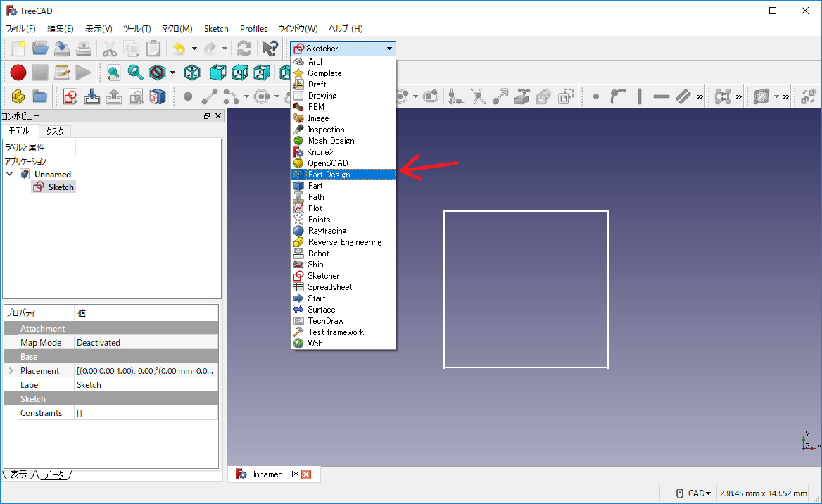Image resolution: width=822 pixels, height=504 pixels.
Task: Select Sketch item in model tree
Action: click(54, 187)
